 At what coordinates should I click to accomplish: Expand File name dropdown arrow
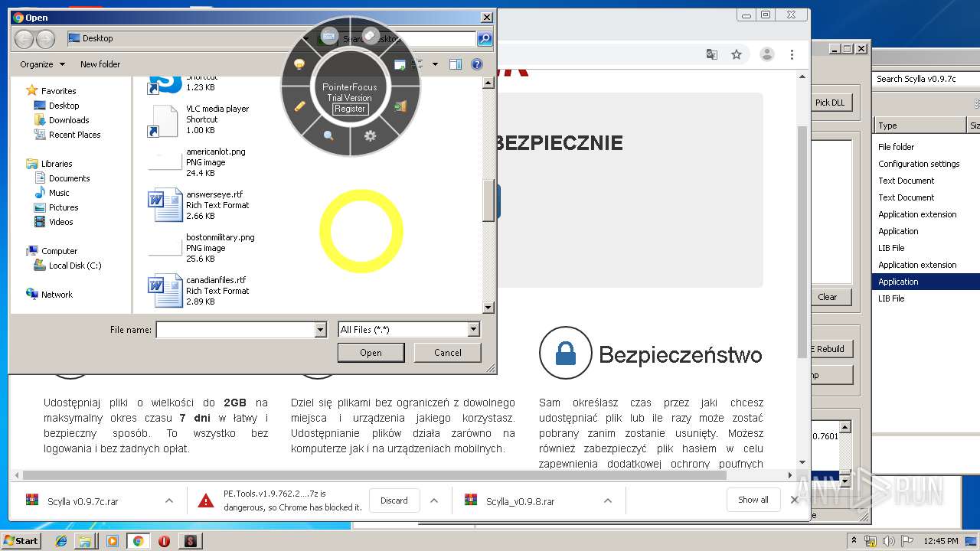tap(321, 330)
